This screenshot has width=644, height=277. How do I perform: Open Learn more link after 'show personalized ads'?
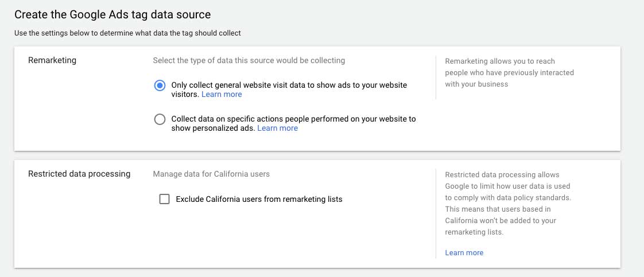tap(277, 128)
